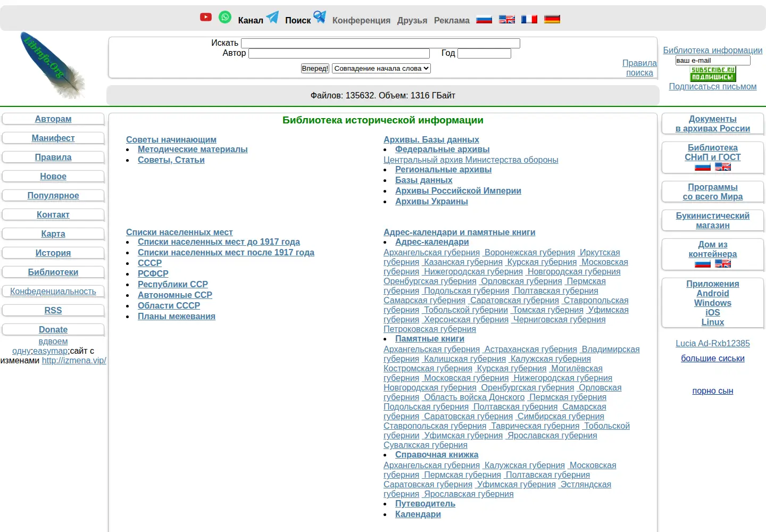The image size is (766, 532).
Task: Open Авторам in left menu
Action: pos(53,119)
